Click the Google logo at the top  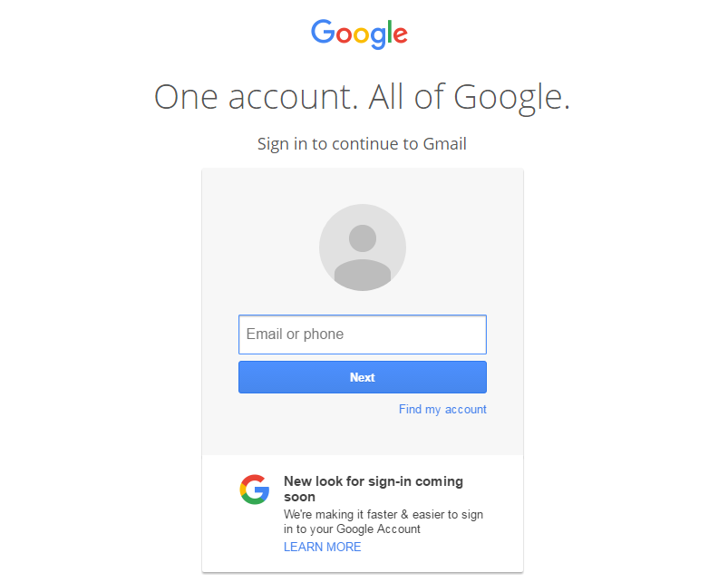point(360,34)
